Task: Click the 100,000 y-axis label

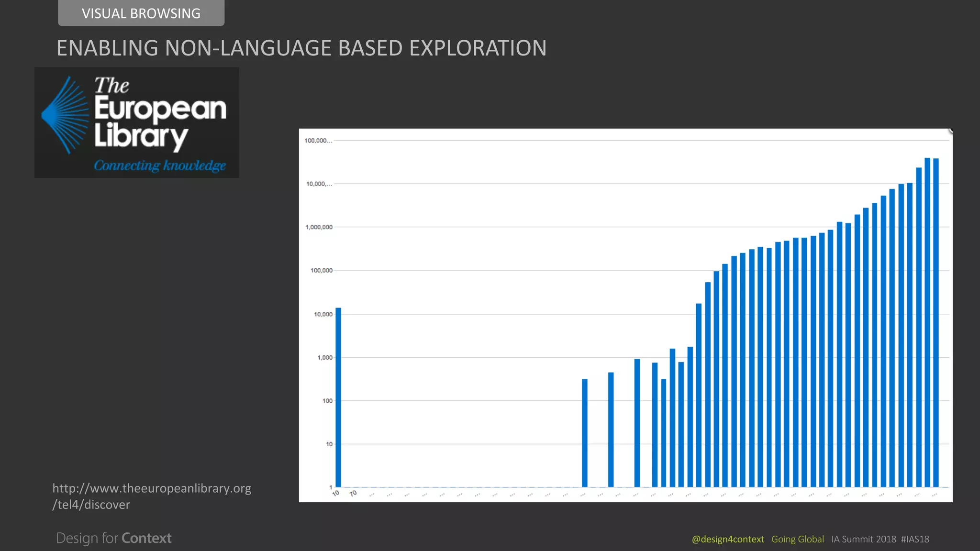Action: coord(321,271)
